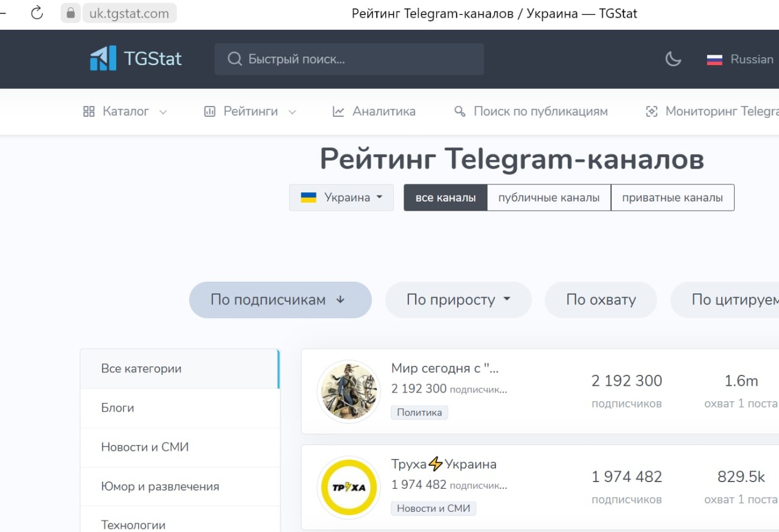This screenshot has width=779, height=532.
Task: Click the Russian flag language icon
Action: (714, 60)
